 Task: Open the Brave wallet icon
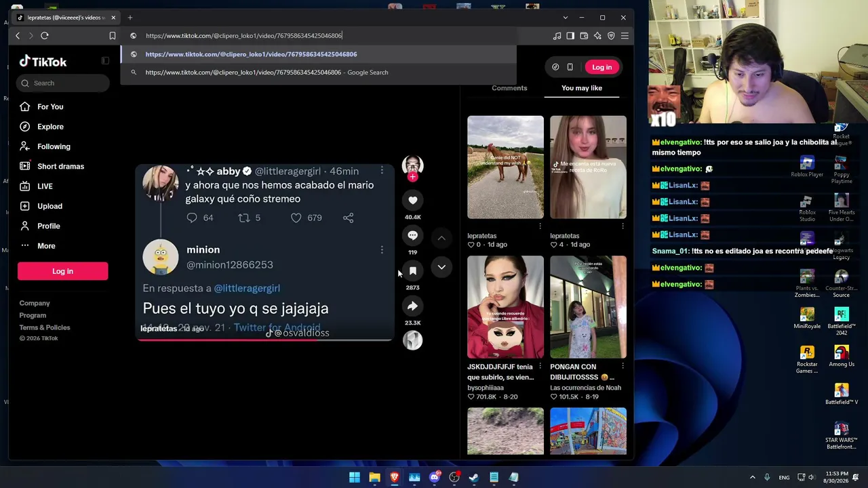584,35
